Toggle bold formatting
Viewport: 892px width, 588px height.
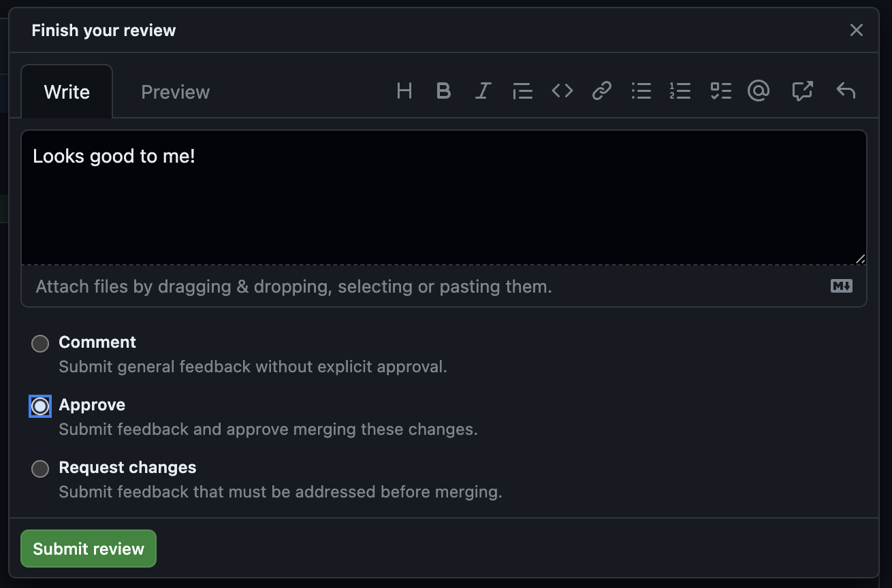(x=443, y=91)
